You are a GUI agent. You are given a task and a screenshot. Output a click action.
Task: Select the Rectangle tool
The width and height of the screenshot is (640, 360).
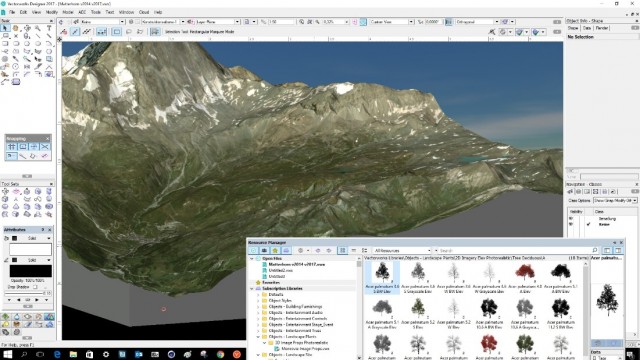pos(5,43)
